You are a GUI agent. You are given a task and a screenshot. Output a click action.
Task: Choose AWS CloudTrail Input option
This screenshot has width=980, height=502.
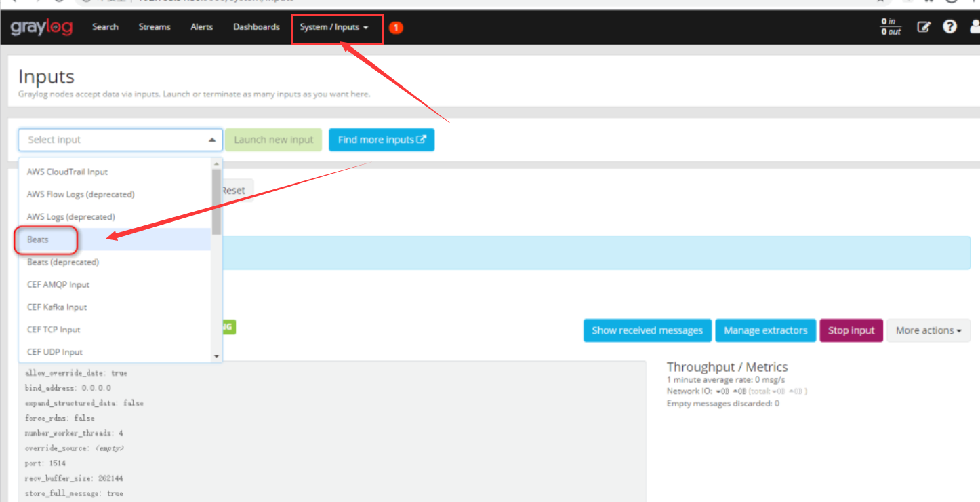[115, 172]
